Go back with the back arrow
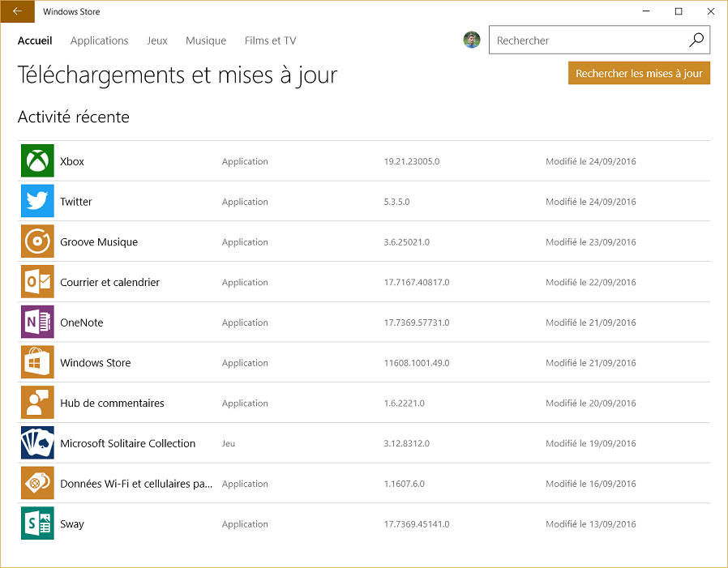The height and width of the screenshot is (568, 728). click(x=17, y=11)
